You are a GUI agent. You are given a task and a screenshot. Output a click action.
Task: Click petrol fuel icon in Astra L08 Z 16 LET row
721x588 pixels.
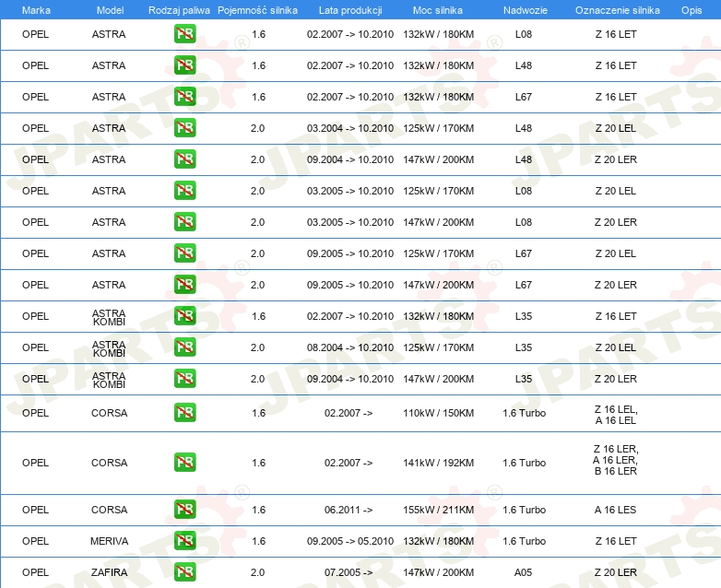click(184, 34)
